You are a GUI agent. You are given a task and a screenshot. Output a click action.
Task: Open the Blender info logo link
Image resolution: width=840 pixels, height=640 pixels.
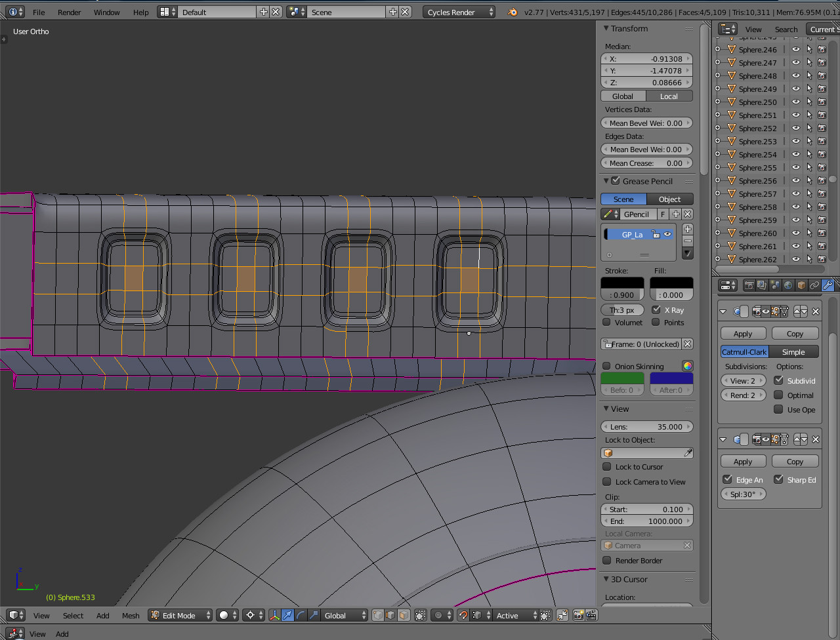point(513,12)
